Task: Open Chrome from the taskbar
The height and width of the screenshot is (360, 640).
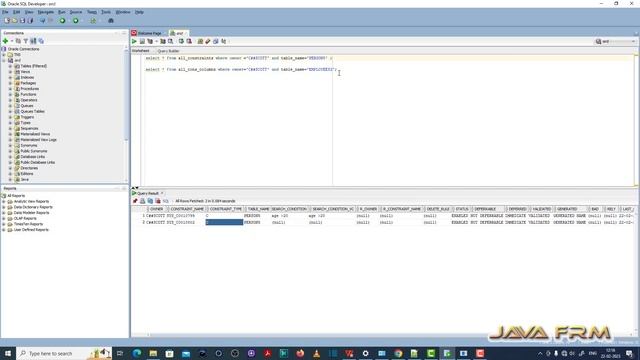Action: pyautogui.click(x=398, y=353)
